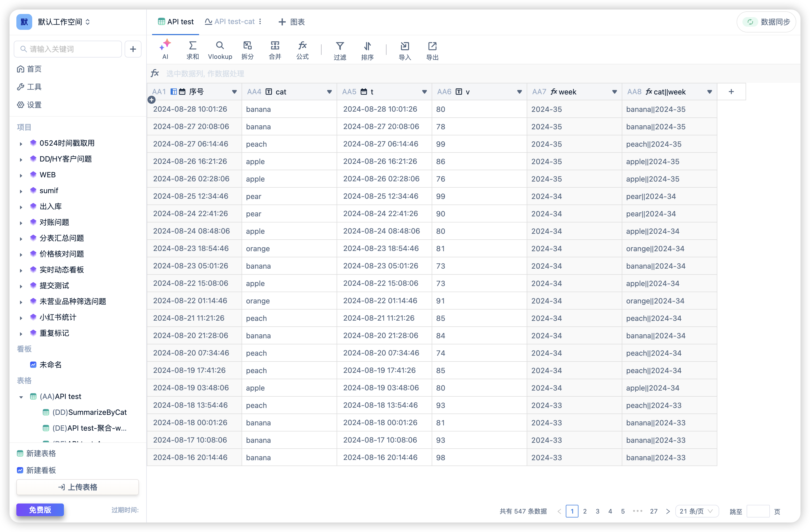Expand the 对账问题 project
Image resolution: width=810 pixels, height=532 pixels.
tap(21, 223)
